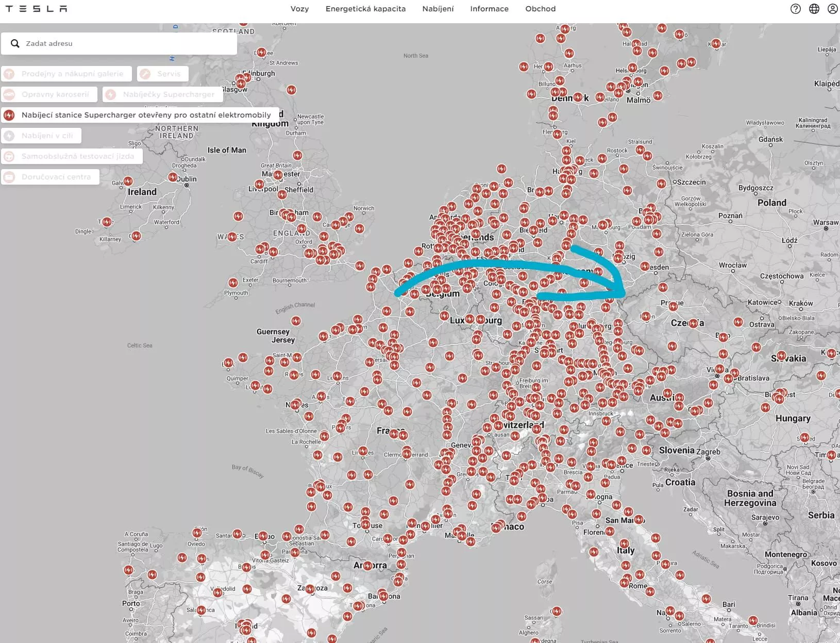This screenshot has width=840, height=643.
Task: Click the Guernsey label
Action: (273, 332)
